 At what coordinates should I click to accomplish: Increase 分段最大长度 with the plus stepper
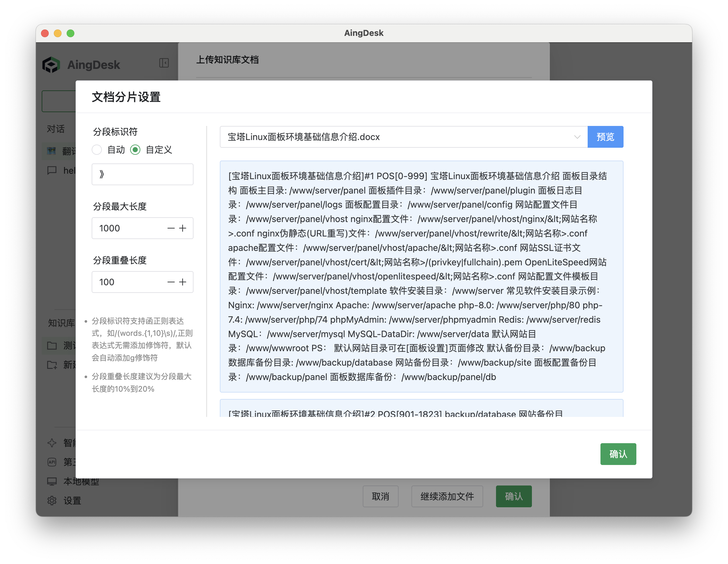click(x=183, y=228)
